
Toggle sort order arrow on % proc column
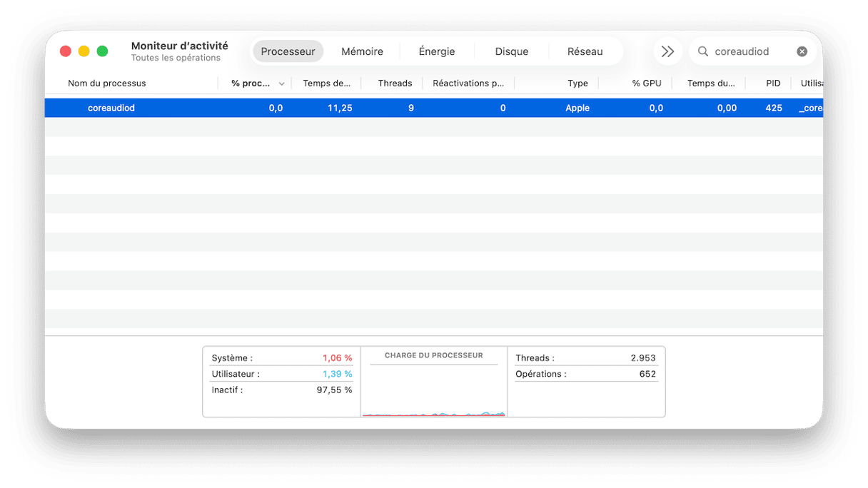pyautogui.click(x=281, y=83)
